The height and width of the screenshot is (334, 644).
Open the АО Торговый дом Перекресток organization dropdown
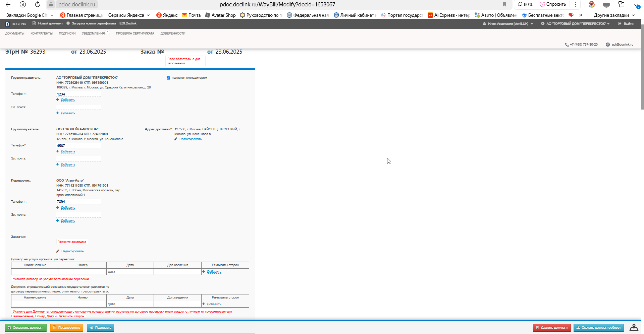point(575,24)
